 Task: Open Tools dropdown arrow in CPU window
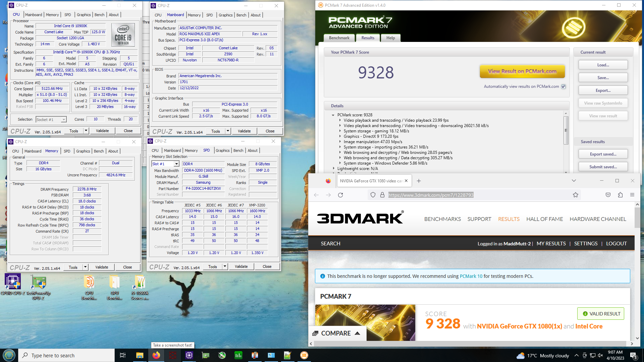coord(86,131)
